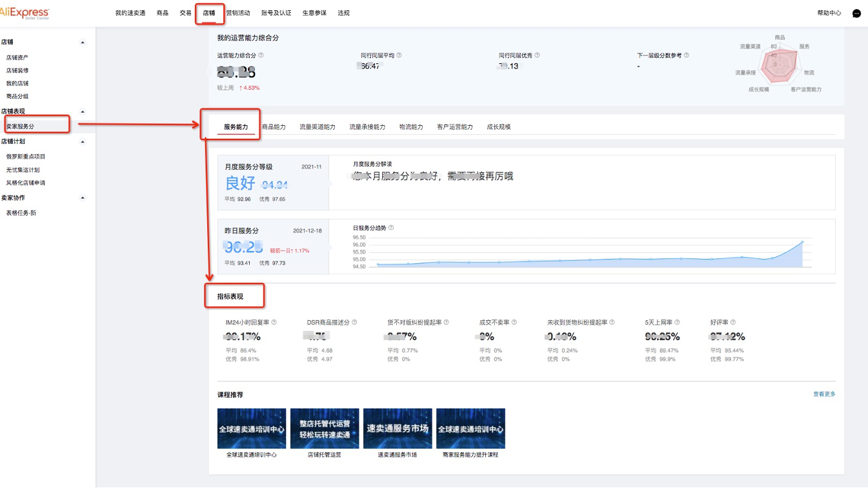
Task: Click help icon beside 运营能力综合分
Action: coord(261,56)
